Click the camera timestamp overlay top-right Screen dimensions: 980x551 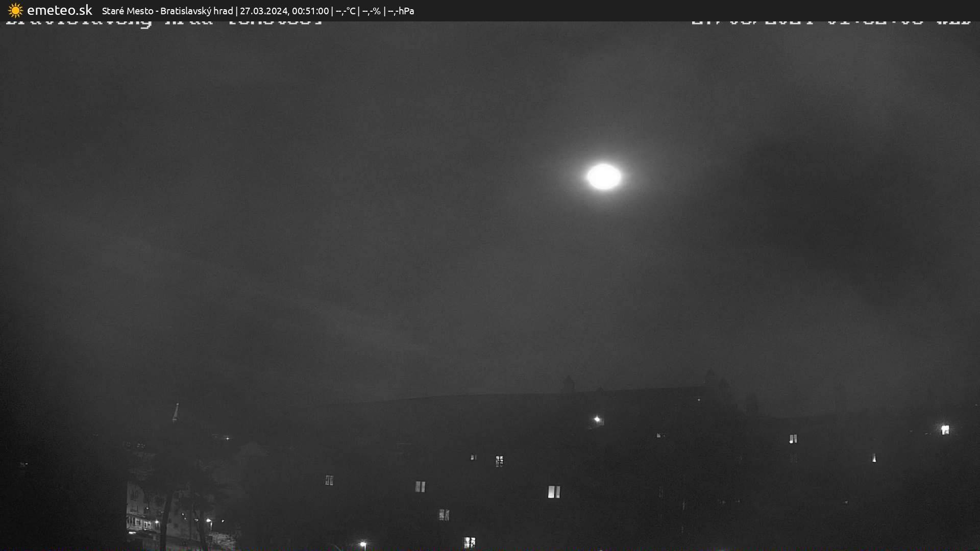[830, 22]
